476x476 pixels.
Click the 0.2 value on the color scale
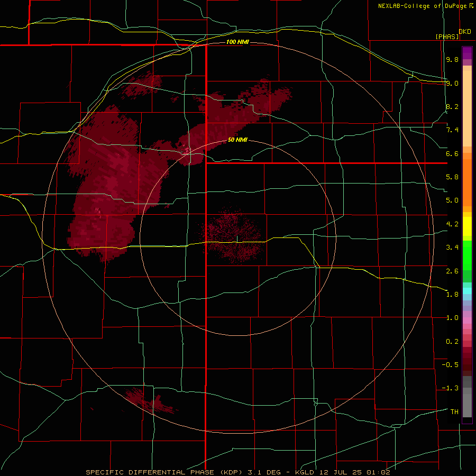point(452,342)
